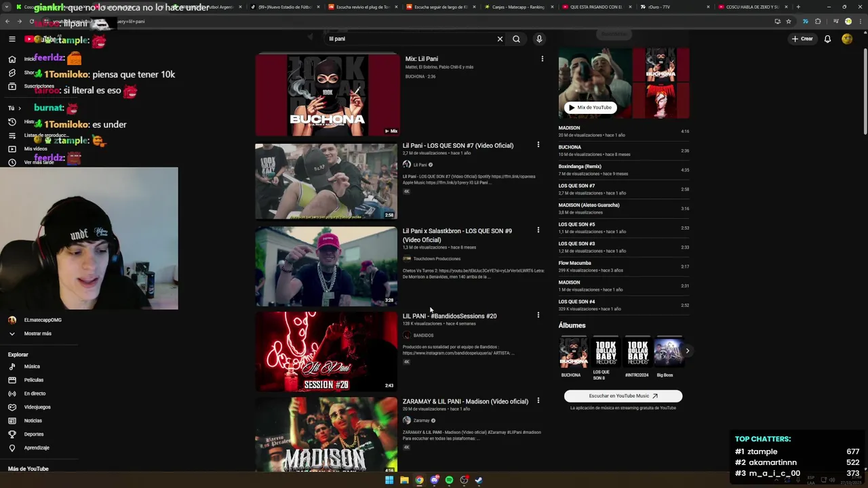Visit the Lil Pani channel link
The height and width of the screenshot is (488, 868).
[x=420, y=165]
